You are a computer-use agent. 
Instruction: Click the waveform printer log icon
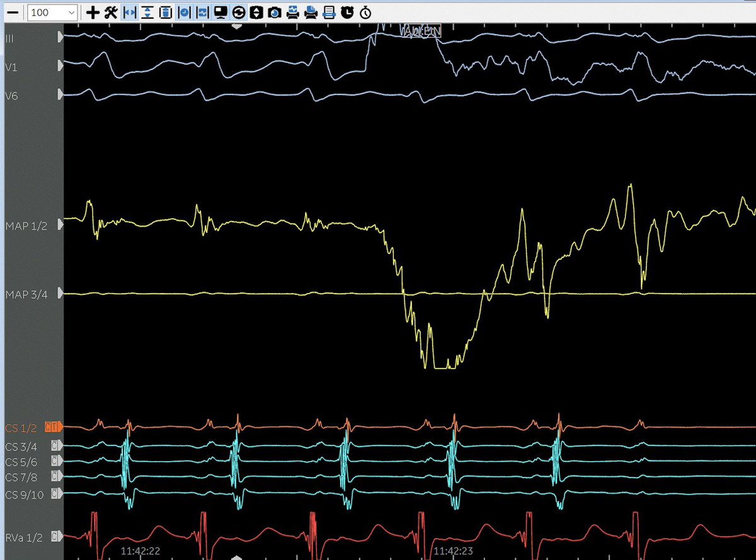pyautogui.click(x=329, y=12)
